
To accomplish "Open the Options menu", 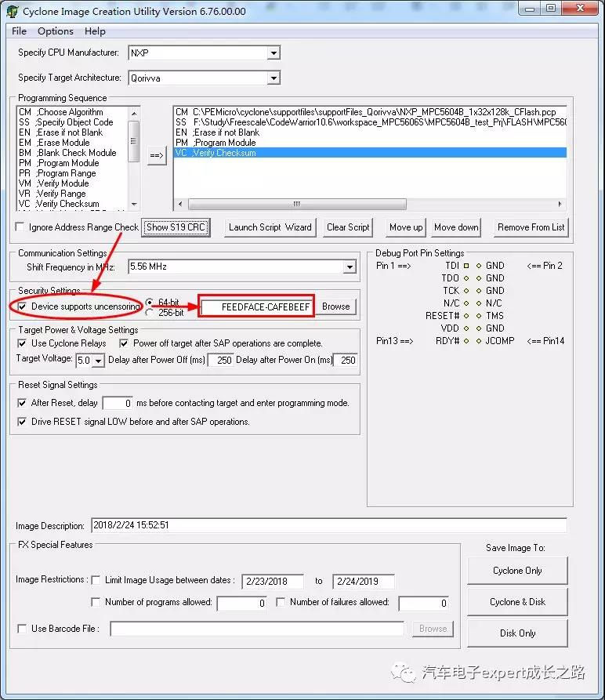I will (x=56, y=31).
